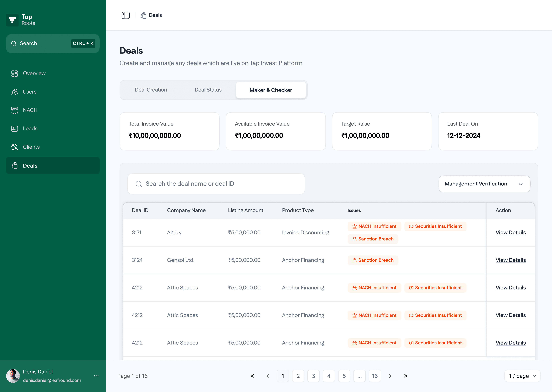
Task: Expand the Management Verification dropdown
Action: click(484, 184)
